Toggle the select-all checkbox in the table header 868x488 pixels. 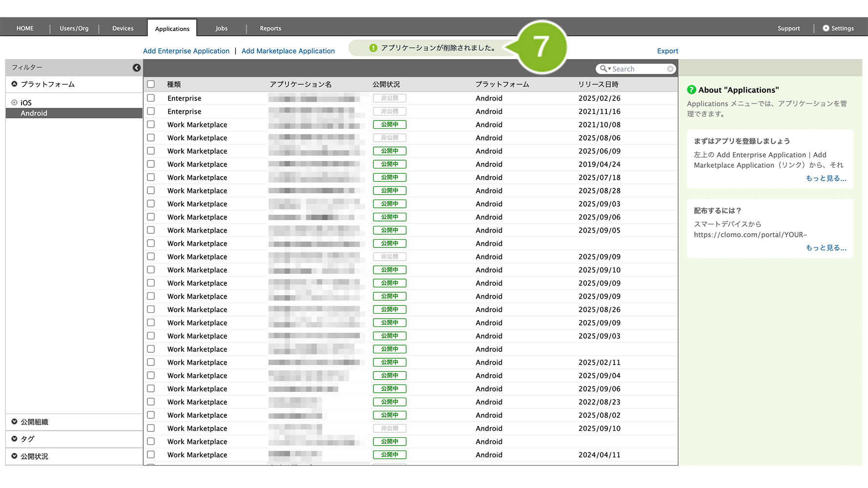tap(151, 84)
